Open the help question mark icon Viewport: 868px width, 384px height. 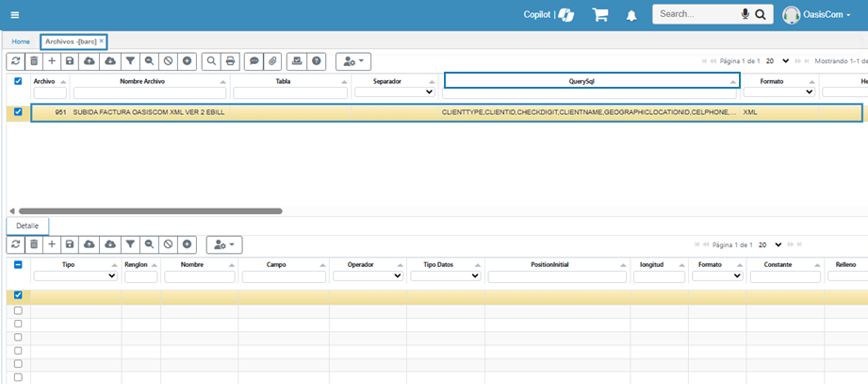pos(317,60)
